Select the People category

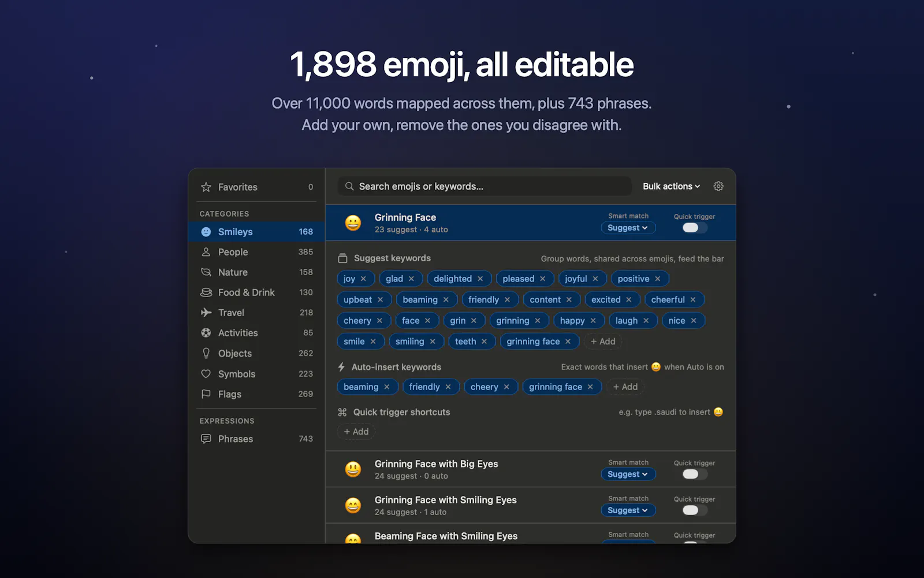tap(256, 252)
